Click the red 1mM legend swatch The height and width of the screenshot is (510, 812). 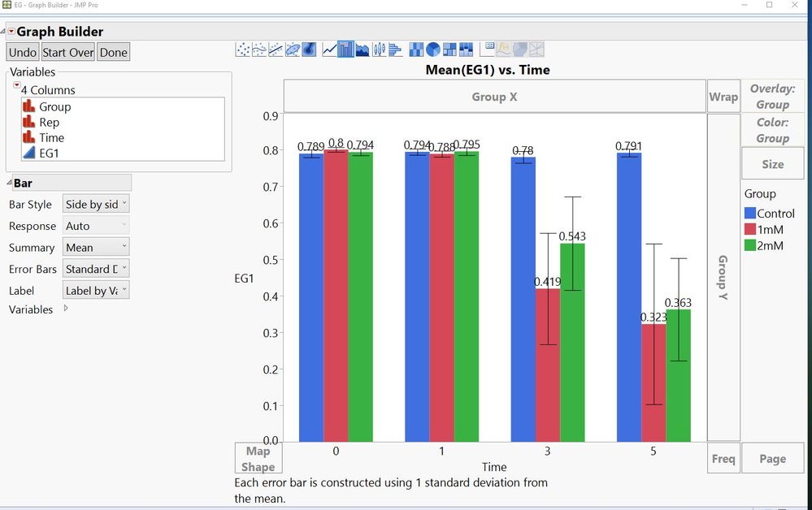click(750, 229)
